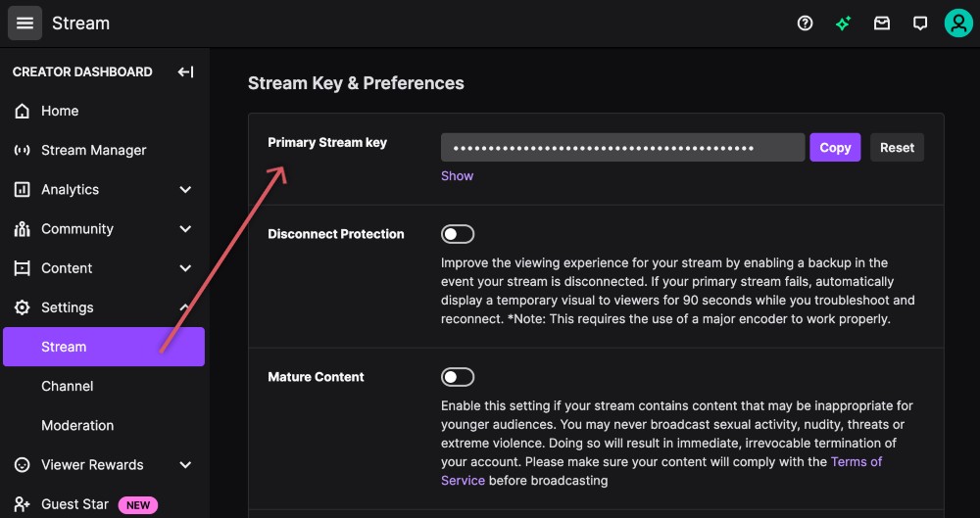Click the masked stream key field
980x518 pixels.
622,148
